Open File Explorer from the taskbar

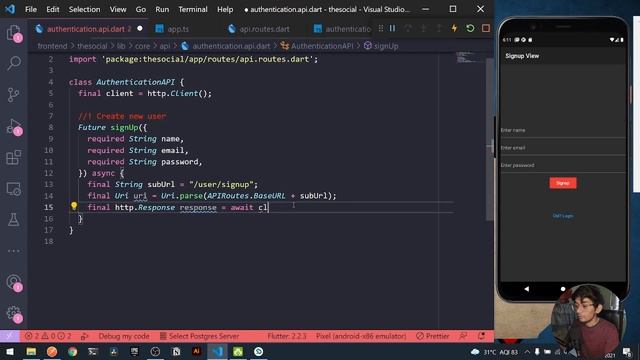click(x=31, y=351)
